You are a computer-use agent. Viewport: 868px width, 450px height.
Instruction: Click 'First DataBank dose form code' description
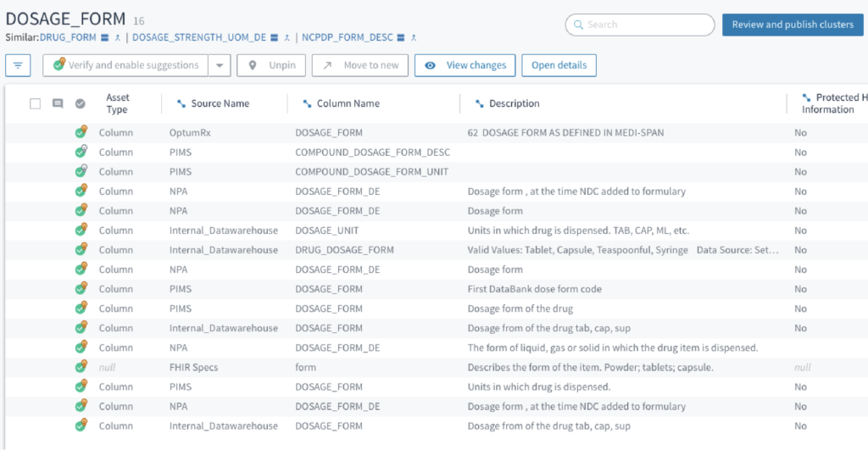(535, 289)
